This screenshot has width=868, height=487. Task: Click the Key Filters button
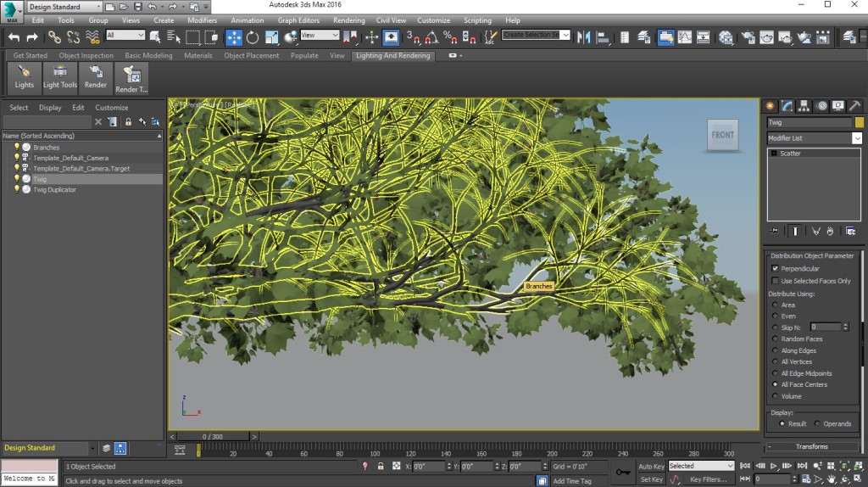[x=709, y=479]
